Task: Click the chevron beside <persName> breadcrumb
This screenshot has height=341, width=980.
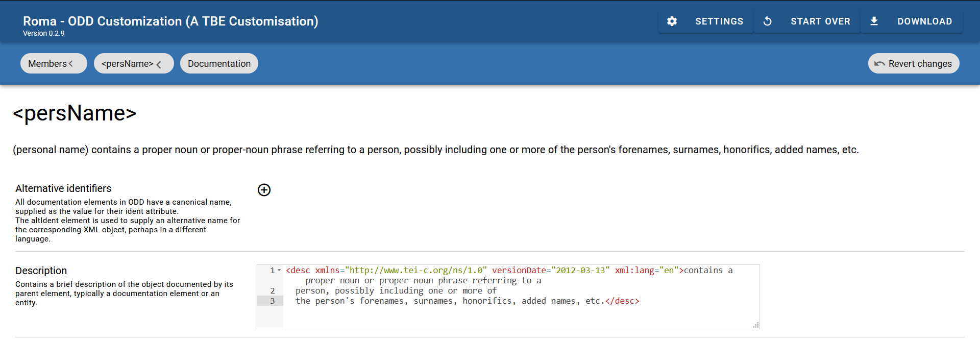Action: pos(159,64)
